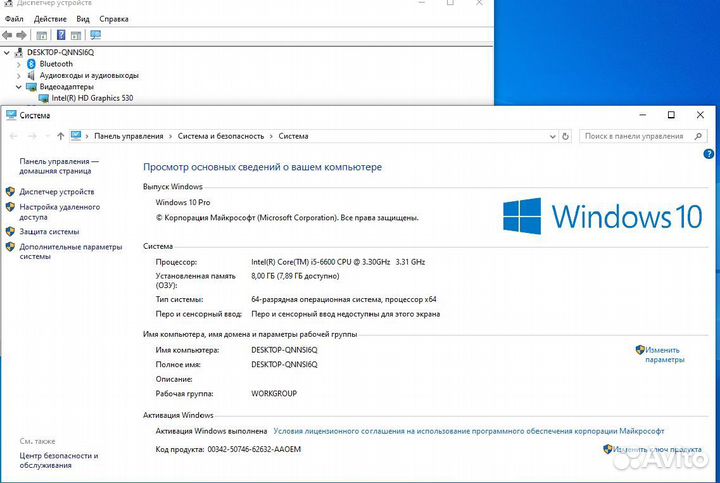Click Изменить ключ продукта link
Viewport: 720px width, 483px height.
pos(657,449)
